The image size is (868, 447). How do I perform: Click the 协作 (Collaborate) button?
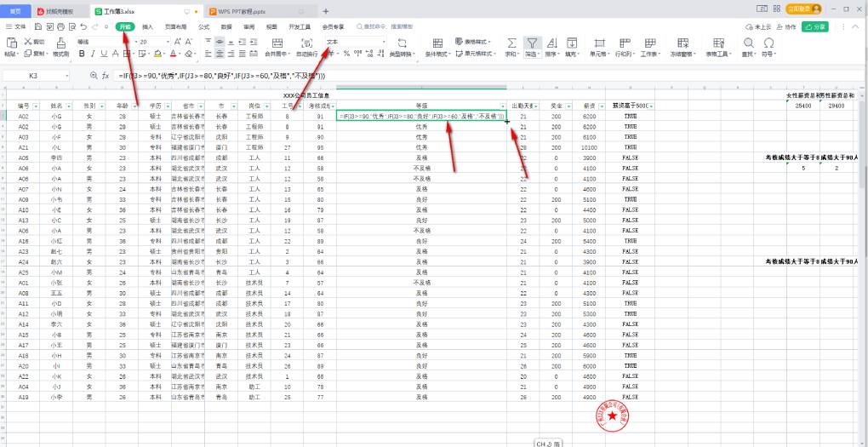[x=786, y=26]
